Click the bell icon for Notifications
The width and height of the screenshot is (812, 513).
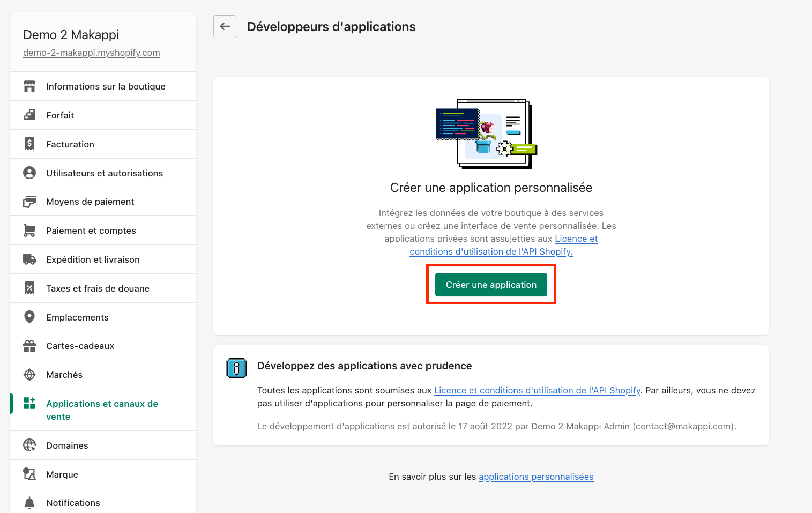tap(29, 503)
